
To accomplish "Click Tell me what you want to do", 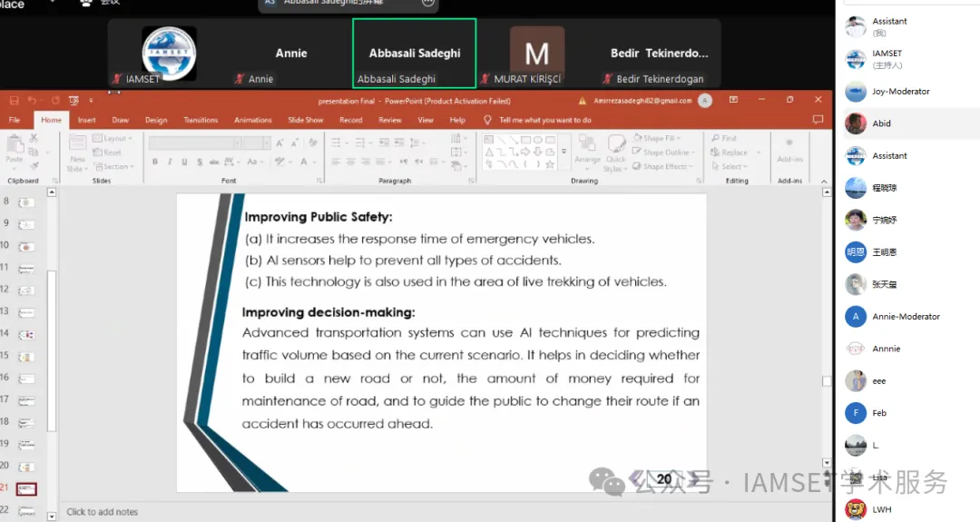I will pos(544,120).
